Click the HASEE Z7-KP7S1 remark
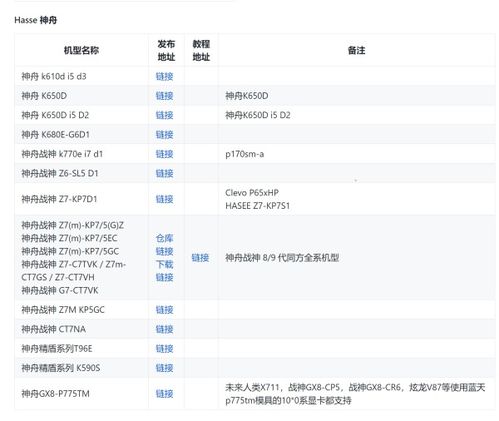499x421 pixels. point(257,205)
